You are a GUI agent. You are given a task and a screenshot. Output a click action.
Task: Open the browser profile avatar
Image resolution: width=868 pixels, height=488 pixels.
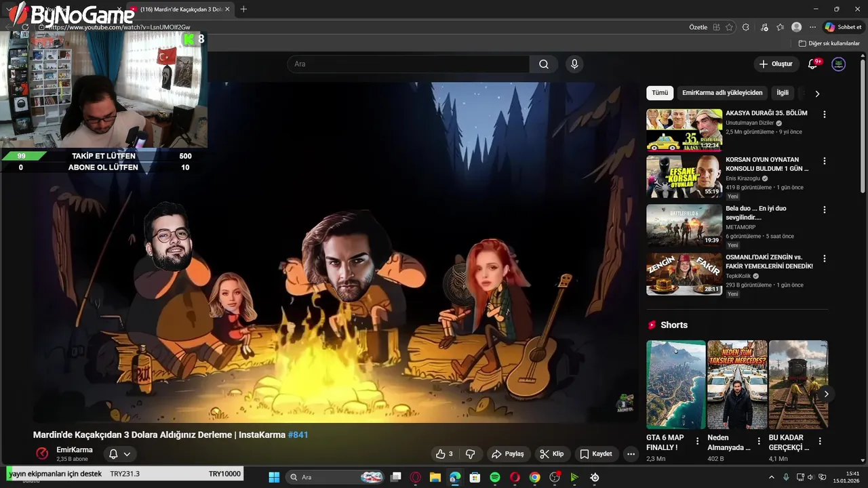point(797,27)
